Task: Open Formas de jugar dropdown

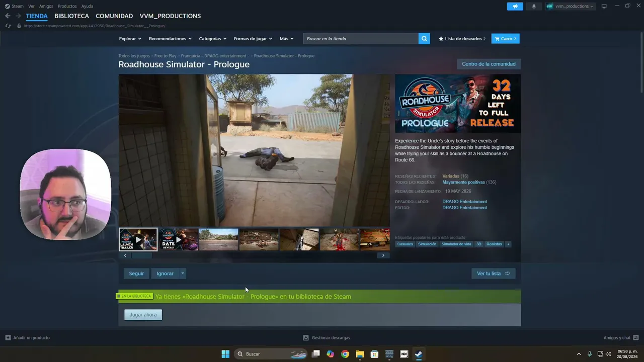Action: pyautogui.click(x=253, y=39)
